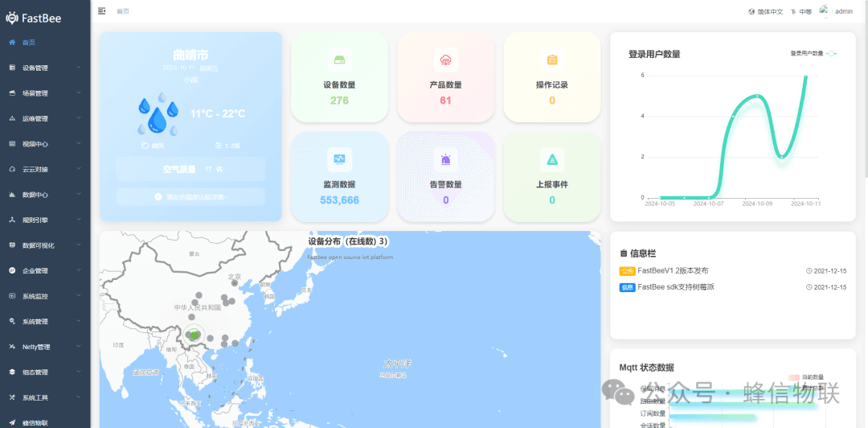Screen dimensions: 868x428
Task: Click the temperature text 11°C - 22°C
Action: coord(218,113)
